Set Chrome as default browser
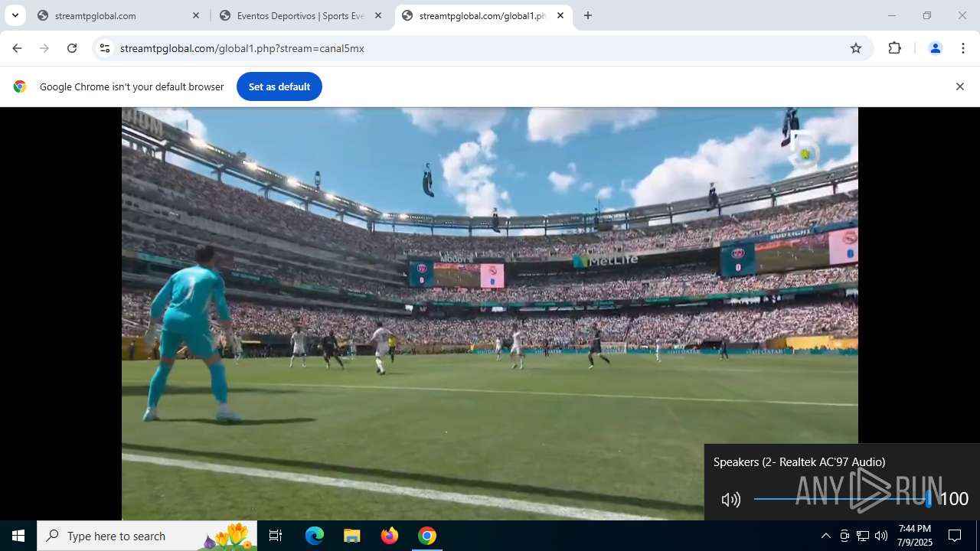The width and height of the screenshot is (980, 551). pyautogui.click(x=279, y=86)
